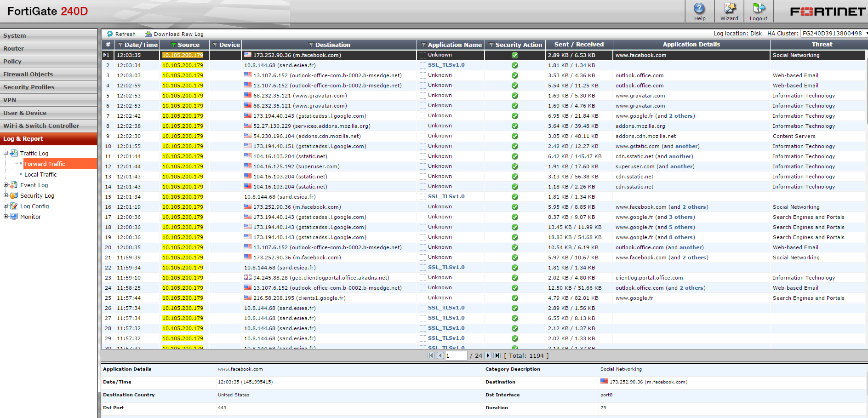Click the application icon beside SSL_TLSv1.0 in row 15

tap(423, 197)
